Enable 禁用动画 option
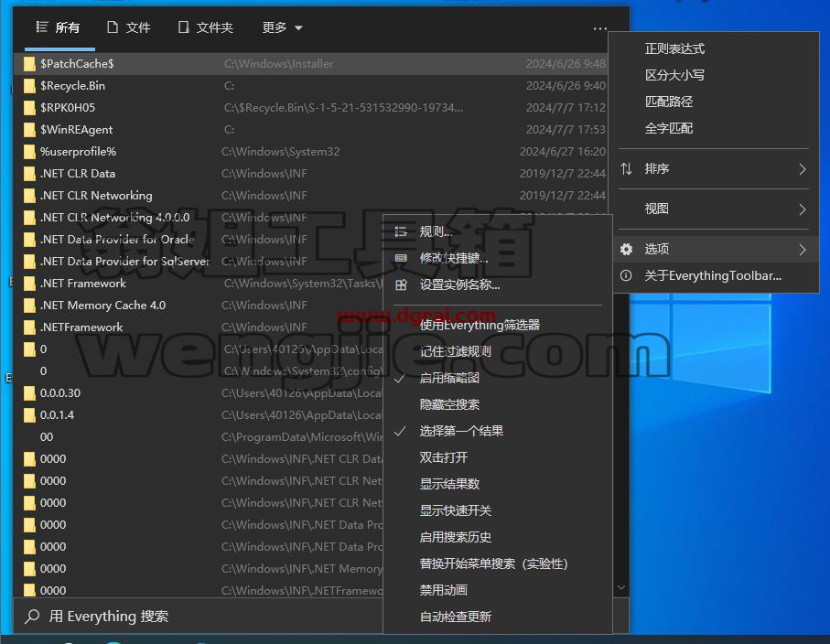This screenshot has height=644, width=830. point(498,590)
